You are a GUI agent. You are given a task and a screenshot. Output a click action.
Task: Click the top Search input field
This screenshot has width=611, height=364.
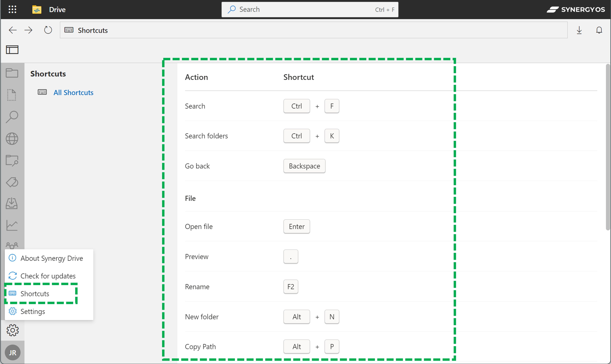click(x=310, y=10)
